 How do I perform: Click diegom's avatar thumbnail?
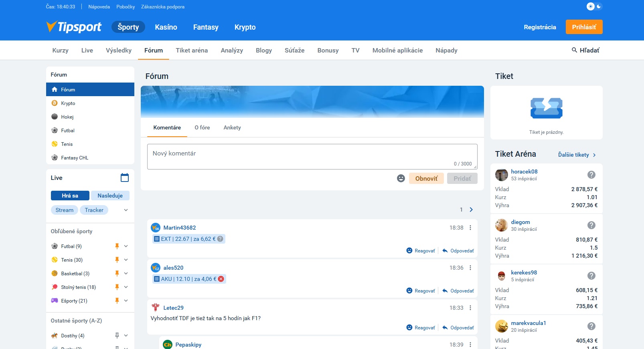(x=501, y=225)
